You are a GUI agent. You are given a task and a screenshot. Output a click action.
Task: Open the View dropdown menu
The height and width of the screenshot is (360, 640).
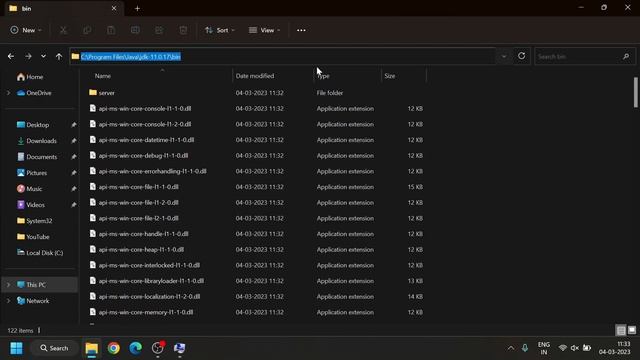(264, 30)
